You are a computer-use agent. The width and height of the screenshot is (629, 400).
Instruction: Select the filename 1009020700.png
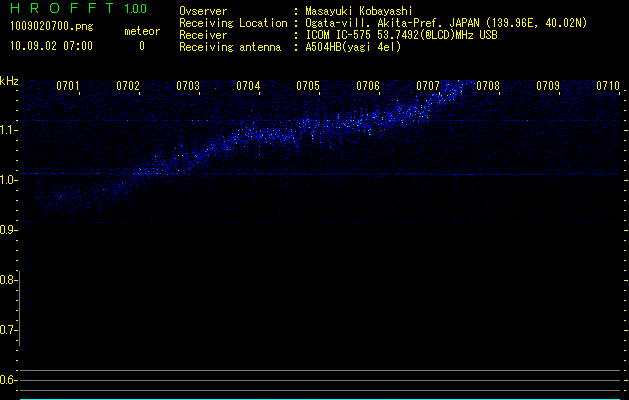[x=52, y=26]
